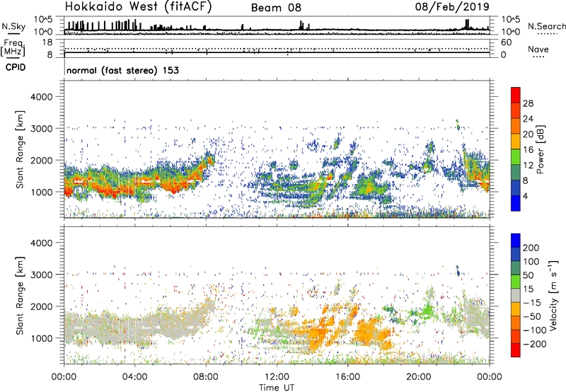Click the 'N.Sky' legend label
This screenshot has height=392, width=566.
13,26
